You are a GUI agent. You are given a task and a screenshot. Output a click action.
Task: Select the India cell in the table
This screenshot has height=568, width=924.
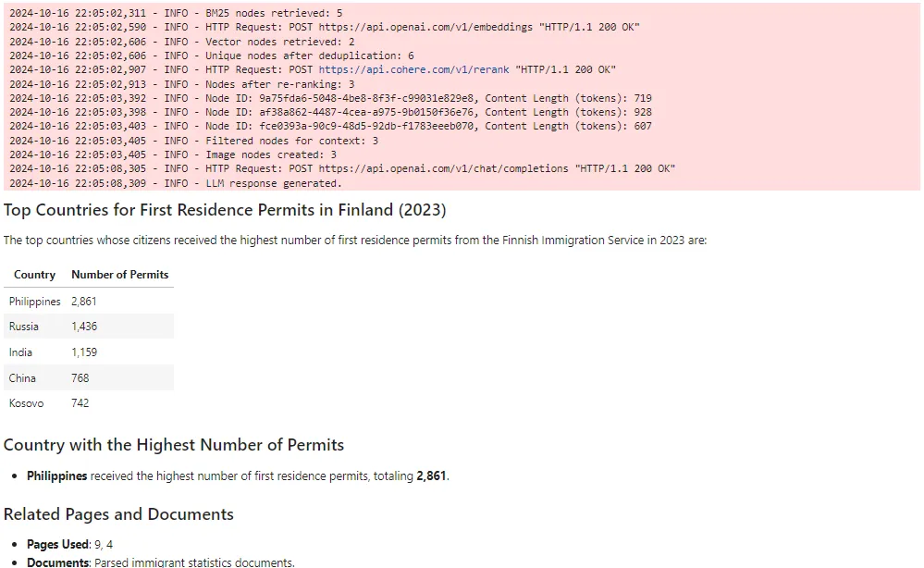pyautogui.click(x=20, y=352)
